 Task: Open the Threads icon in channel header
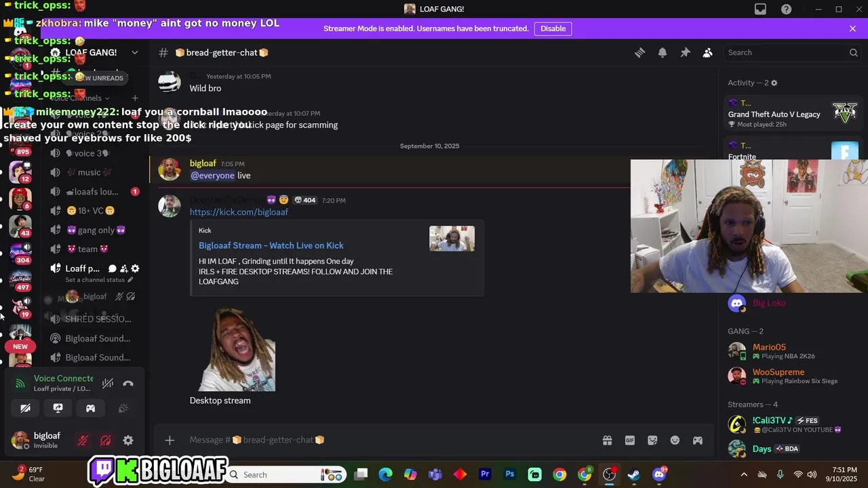(639, 52)
